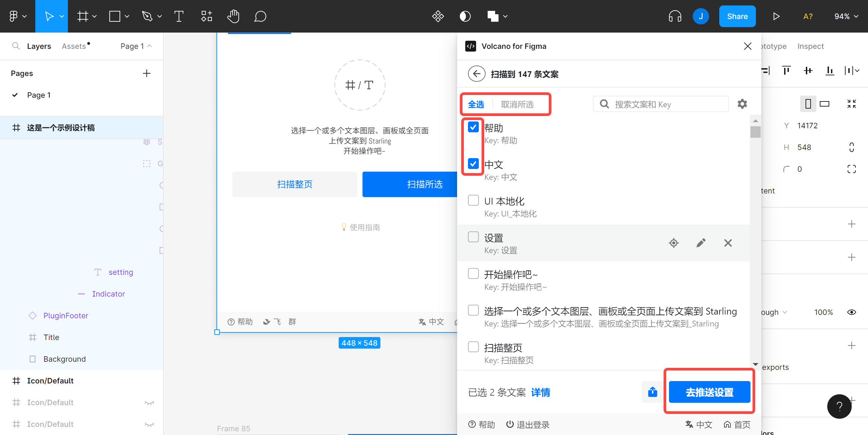Click the 详情 details link

pos(541,393)
